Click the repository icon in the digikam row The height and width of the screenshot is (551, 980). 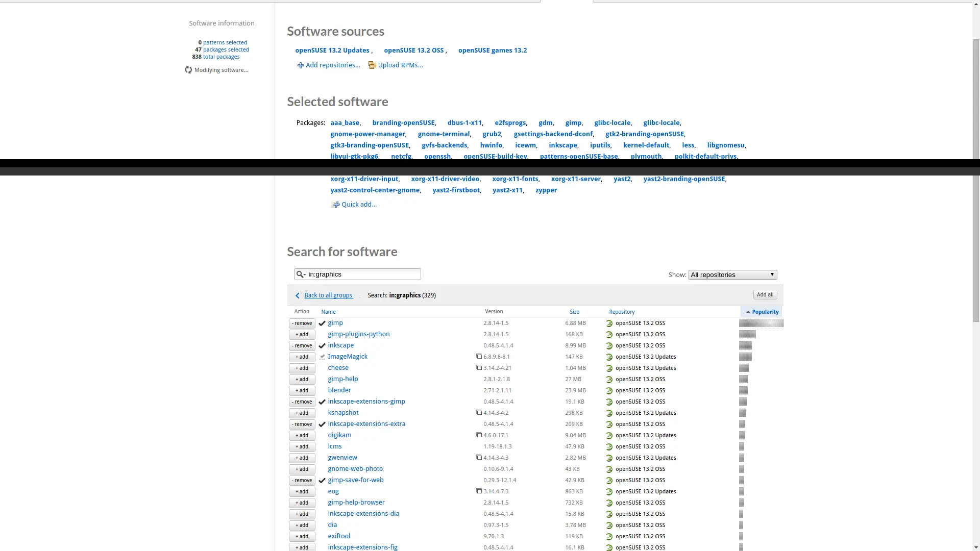tap(609, 436)
